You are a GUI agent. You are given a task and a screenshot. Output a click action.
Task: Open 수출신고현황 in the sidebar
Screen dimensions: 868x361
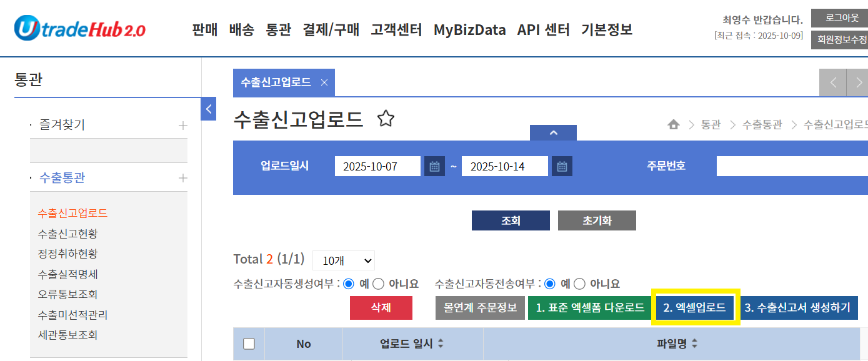coord(67,234)
